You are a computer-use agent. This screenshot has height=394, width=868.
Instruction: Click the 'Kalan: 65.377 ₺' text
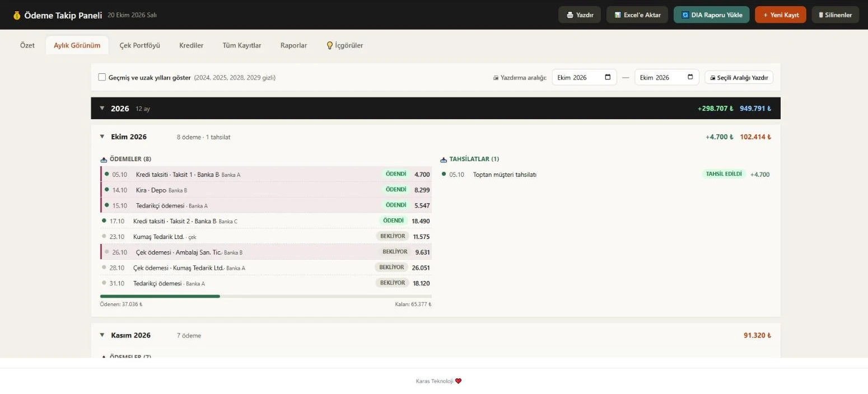tap(413, 304)
